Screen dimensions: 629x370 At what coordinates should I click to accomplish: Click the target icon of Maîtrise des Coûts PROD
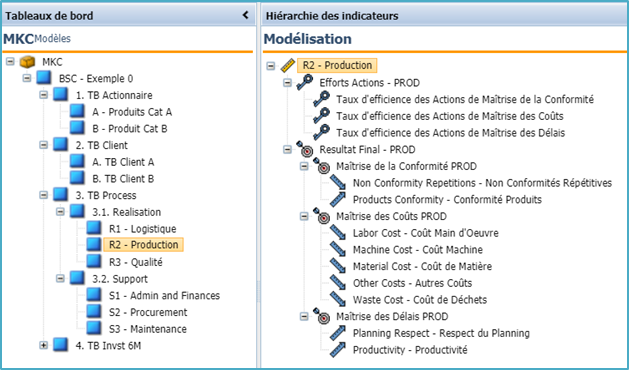pyautogui.click(x=322, y=216)
